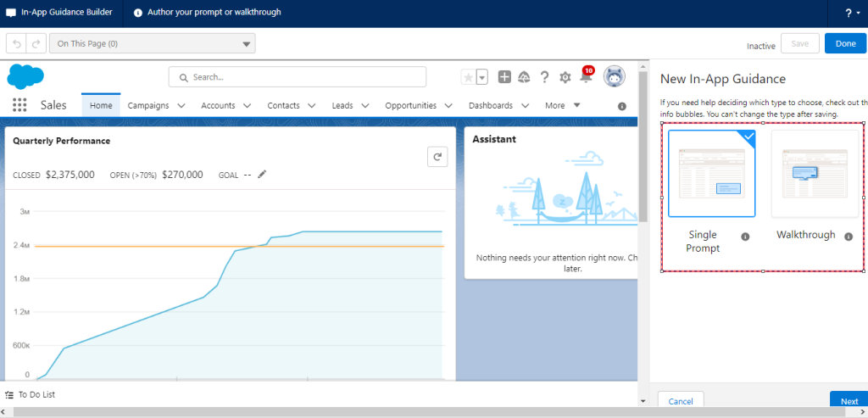This screenshot has height=418, width=868.
Task: Click the Trailhead guidance center icon
Action: [x=524, y=77]
